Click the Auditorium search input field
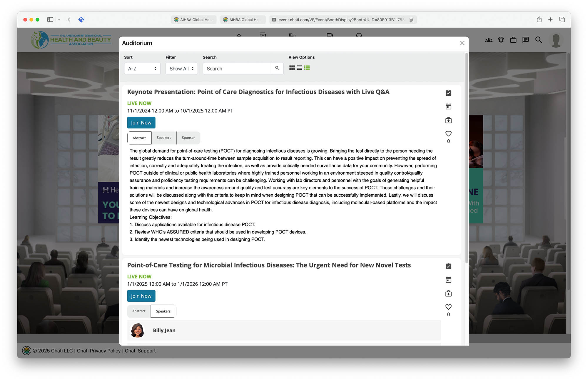The image size is (588, 381). tap(237, 68)
